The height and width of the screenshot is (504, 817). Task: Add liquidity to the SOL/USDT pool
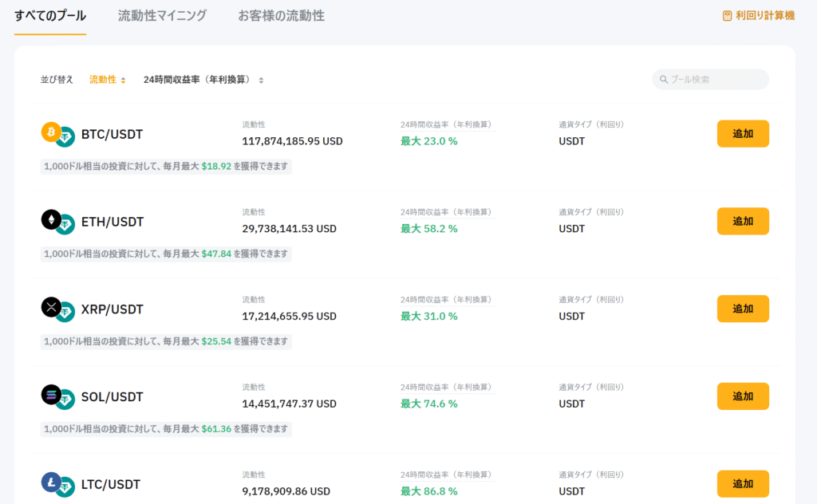[743, 396]
